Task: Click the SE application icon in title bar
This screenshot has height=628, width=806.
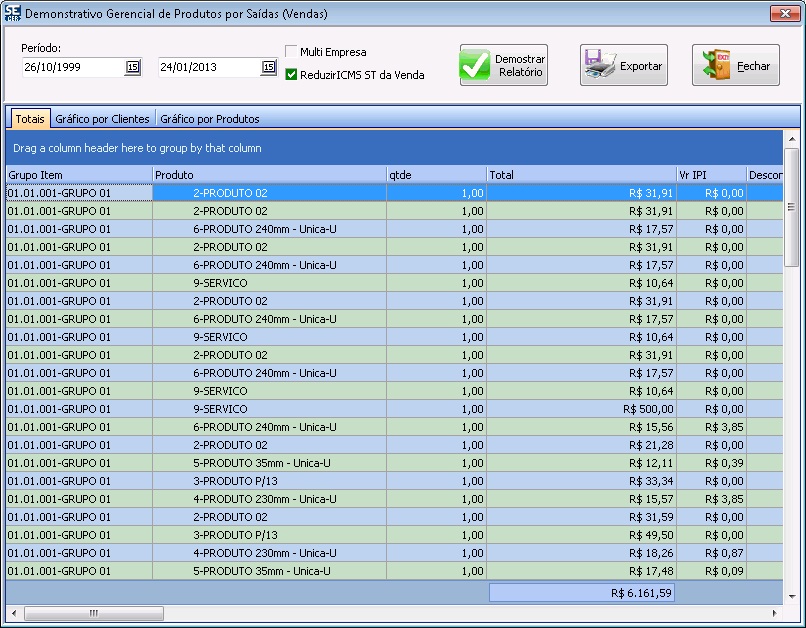Action: click(12, 14)
